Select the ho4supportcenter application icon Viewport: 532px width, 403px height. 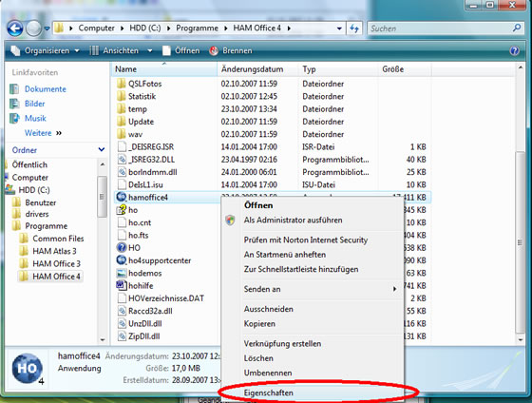(x=122, y=260)
